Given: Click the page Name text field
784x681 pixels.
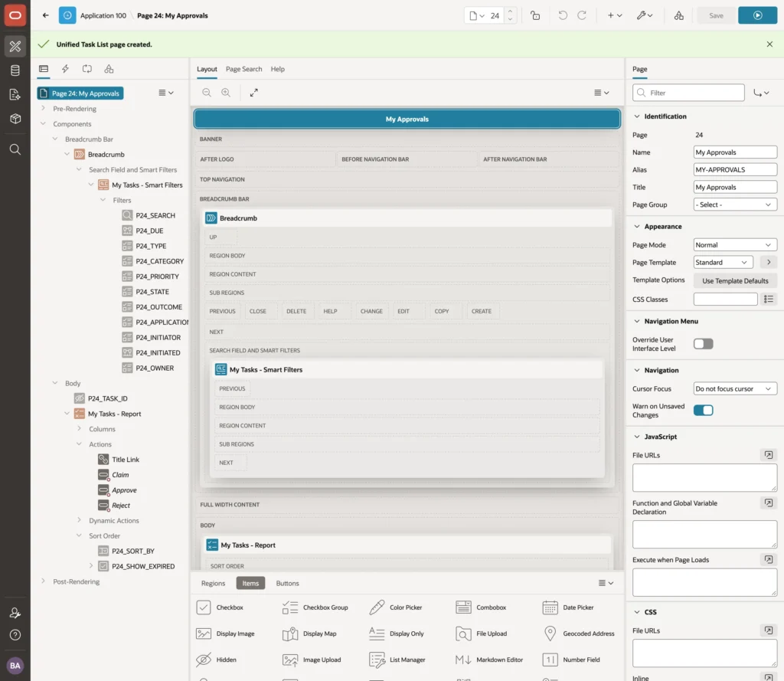Looking at the screenshot, I should [735, 152].
